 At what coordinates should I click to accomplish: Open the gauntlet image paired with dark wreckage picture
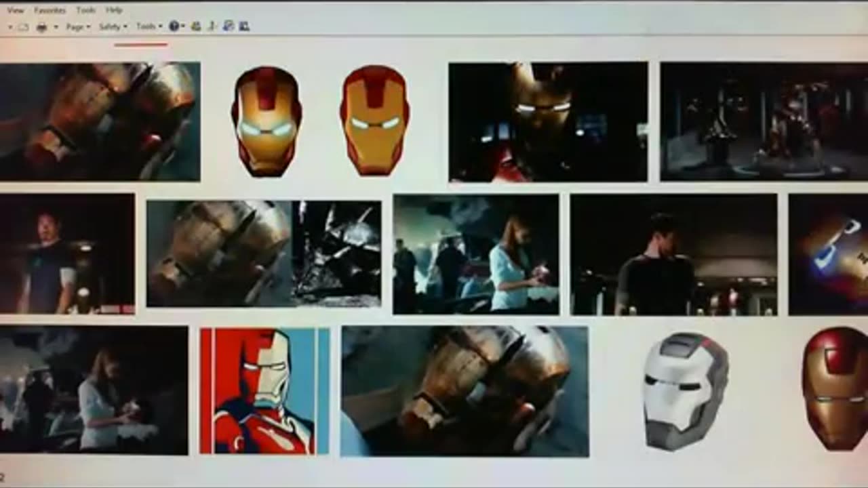(x=264, y=253)
